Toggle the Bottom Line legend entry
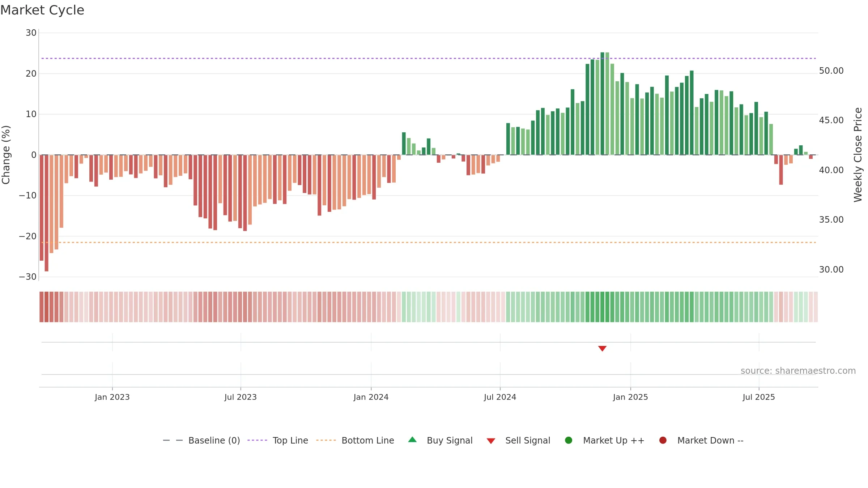The height and width of the screenshot is (488, 868). coord(355,440)
